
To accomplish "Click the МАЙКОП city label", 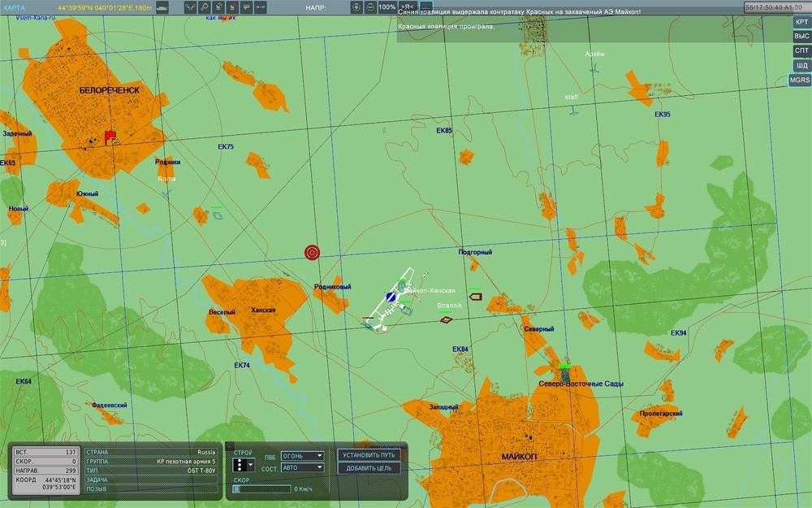I will coord(520,457).
